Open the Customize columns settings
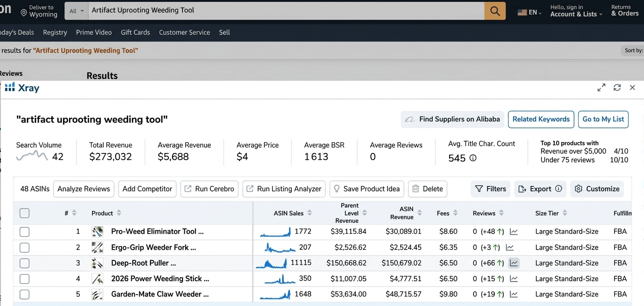 click(x=597, y=189)
